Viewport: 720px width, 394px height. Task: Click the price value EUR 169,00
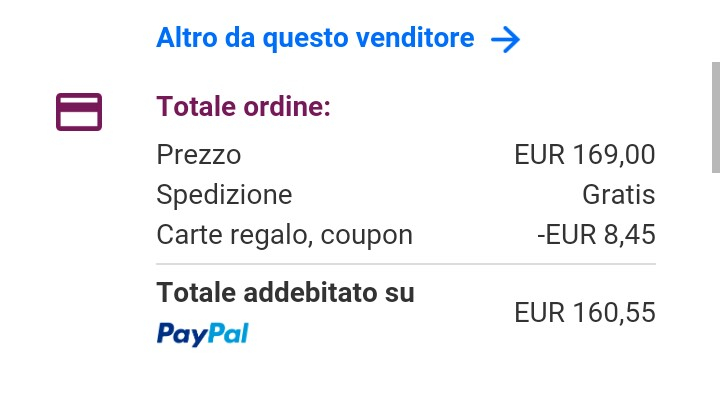click(585, 154)
